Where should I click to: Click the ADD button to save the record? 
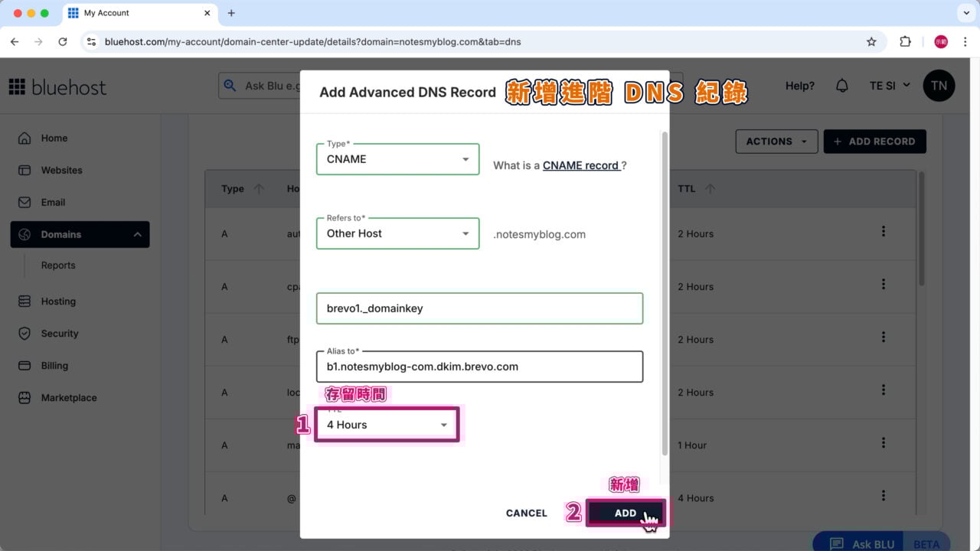[625, 513]
